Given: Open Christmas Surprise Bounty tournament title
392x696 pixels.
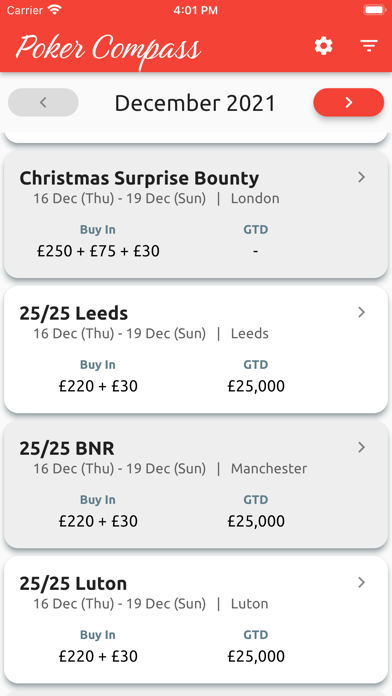Looking at the screenshot, I should [x=139, y=178].
